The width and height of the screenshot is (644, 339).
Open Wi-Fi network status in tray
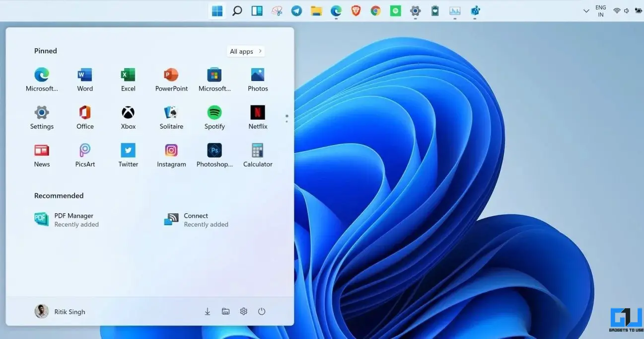(617, 11)
